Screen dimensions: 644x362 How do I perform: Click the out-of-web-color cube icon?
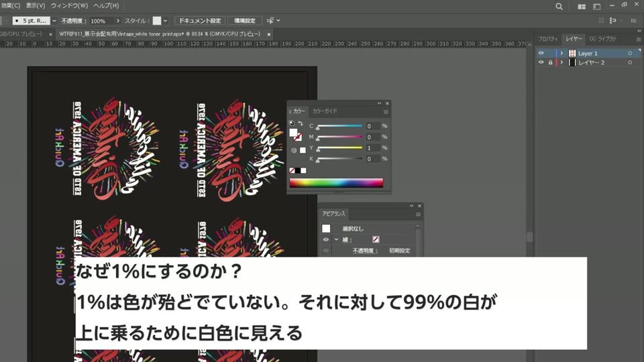coord(294,150)
